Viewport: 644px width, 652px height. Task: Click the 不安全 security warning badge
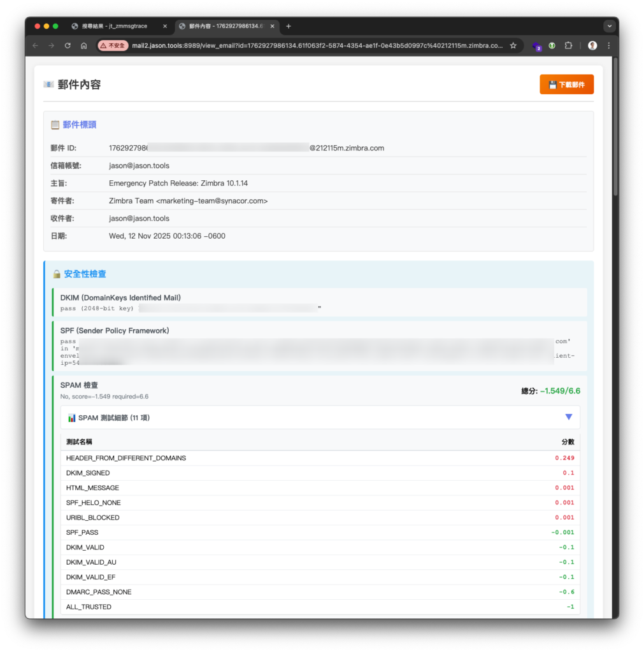click(113, 46)
